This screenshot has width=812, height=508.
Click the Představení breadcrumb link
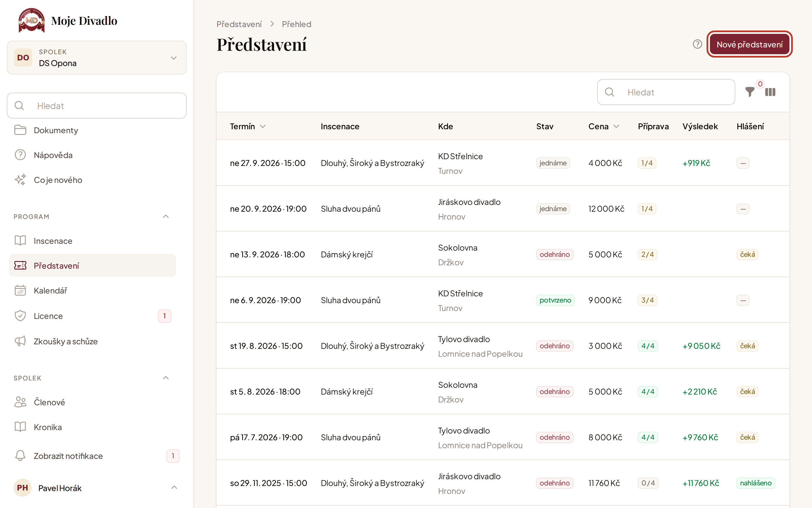pos(239,24)
